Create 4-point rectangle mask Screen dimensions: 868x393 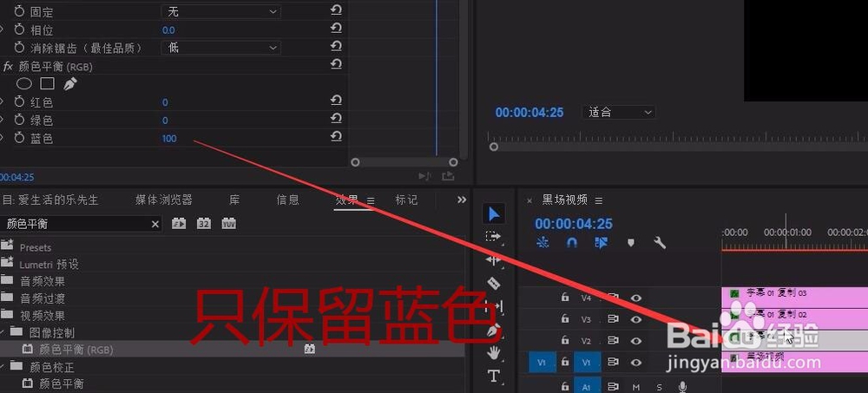[x=47, y=83]
